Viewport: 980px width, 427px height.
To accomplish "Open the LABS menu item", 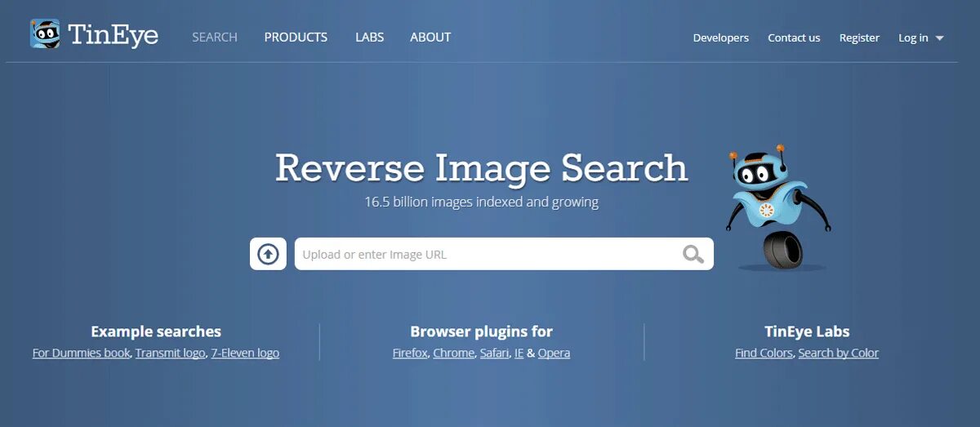I will click(x=369, y=37).
